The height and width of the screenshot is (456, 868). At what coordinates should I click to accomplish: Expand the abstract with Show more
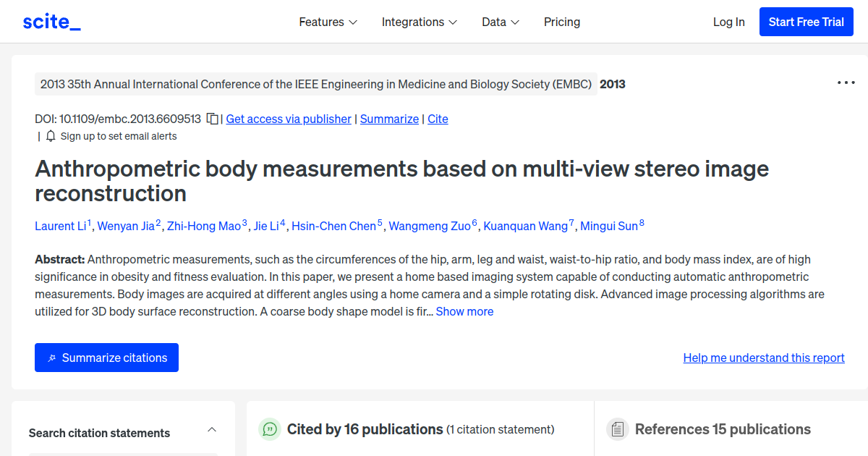tap(464, 311)
